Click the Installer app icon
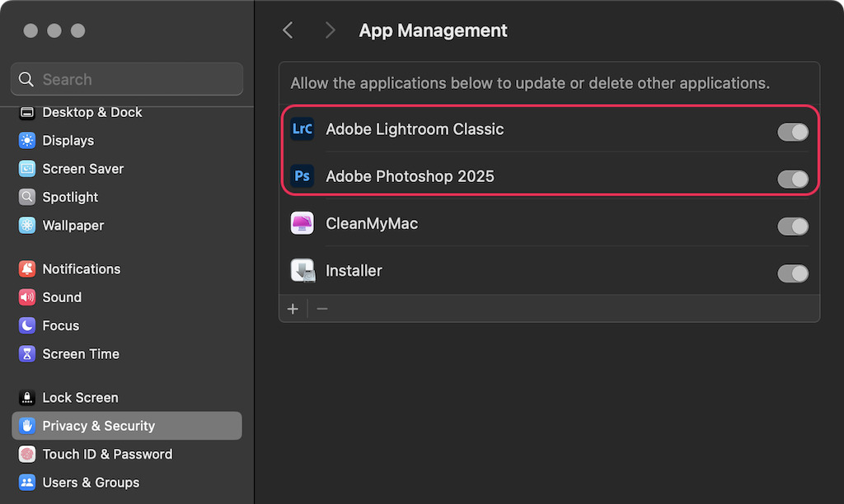 click(x=302, y=270)
